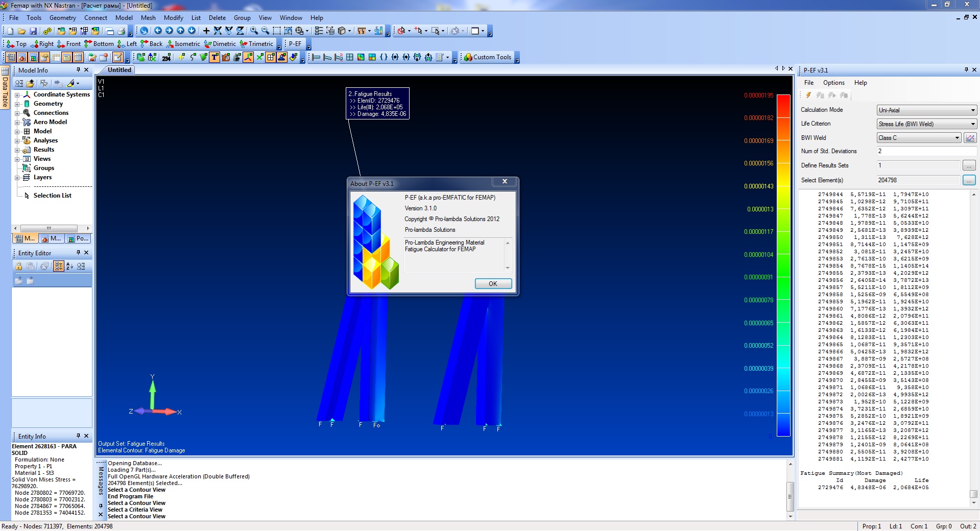
Task: Click the Select Element(s) value field
Action: pyautogui.click(x=918, y=180)
